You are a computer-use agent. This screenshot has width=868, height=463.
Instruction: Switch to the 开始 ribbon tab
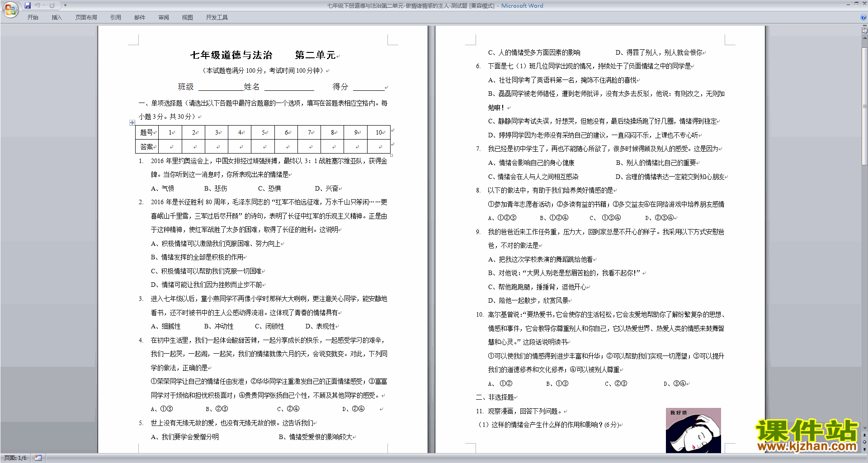[x=33, y=18]
